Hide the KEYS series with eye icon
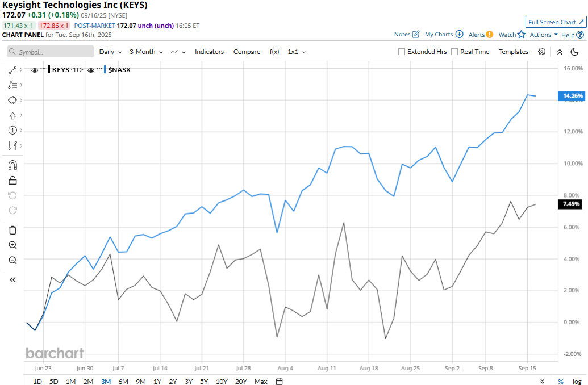Screen dimensions: 588x385 [x=35, y=70]
